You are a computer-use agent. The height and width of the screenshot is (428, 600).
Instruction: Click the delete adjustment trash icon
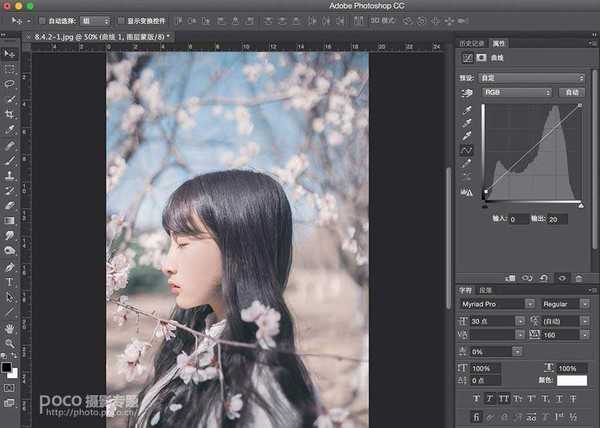(579, 277)
